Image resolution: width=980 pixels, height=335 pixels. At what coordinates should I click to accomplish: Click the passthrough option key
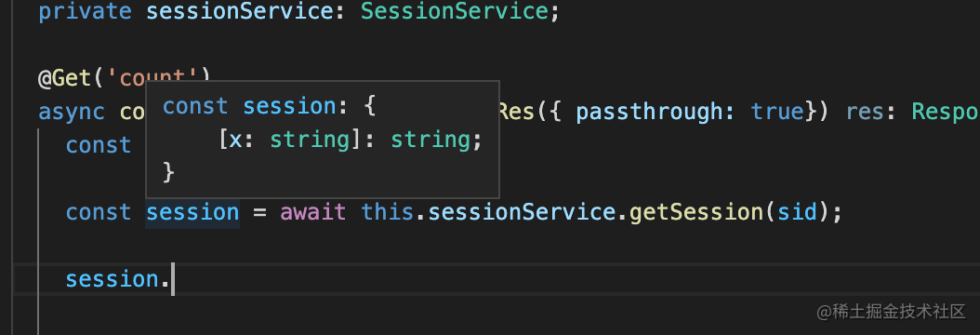coord(649,112)
